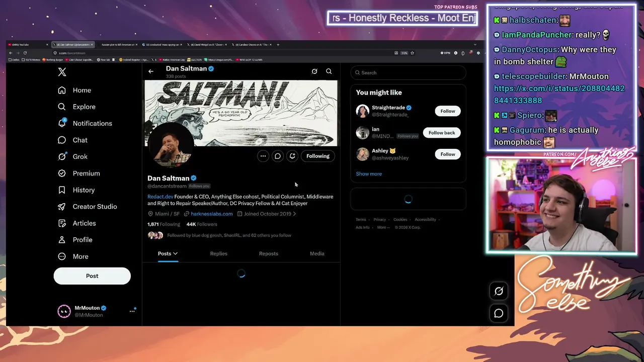The image size is (644, 362).
Task: Open the Premium page in the sidebar
Action: [x=78, y=173]
